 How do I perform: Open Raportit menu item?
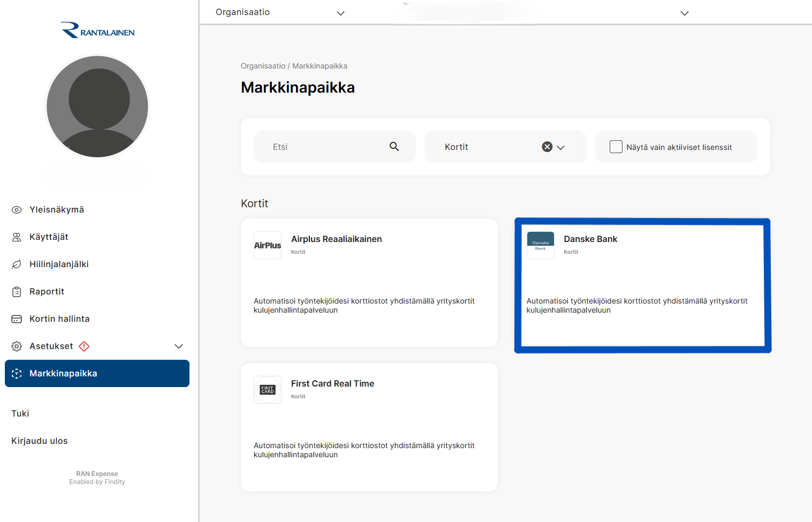pos(97,292)
